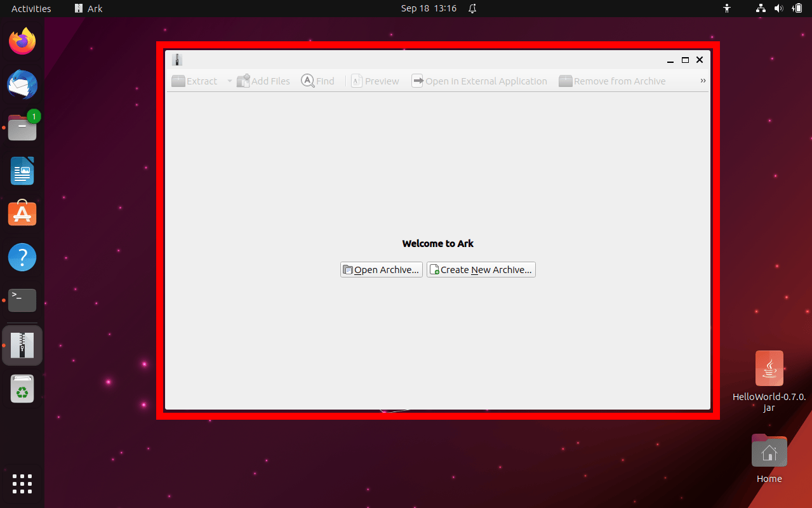Click the volume speaker icon
The width and height of the screenshot is (812, 508).
tap(779, 9)
